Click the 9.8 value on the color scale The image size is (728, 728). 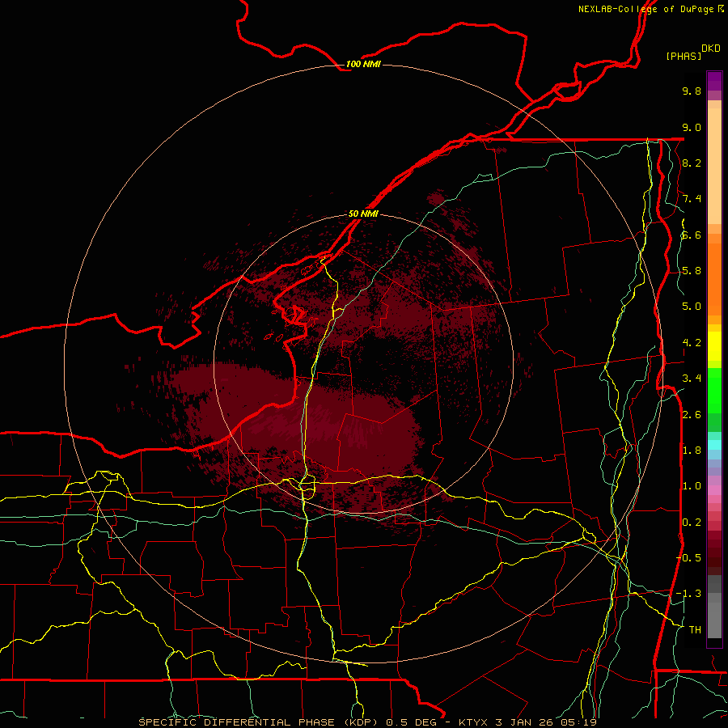(x=692, y=91)
